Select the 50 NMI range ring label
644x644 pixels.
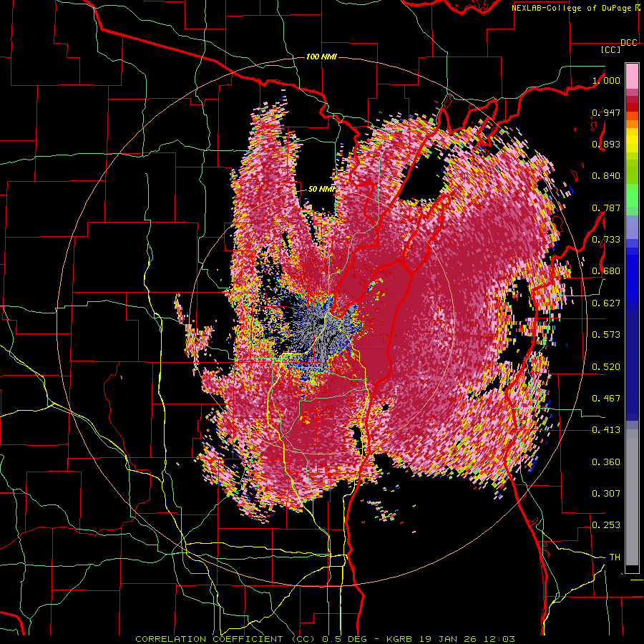321,189
